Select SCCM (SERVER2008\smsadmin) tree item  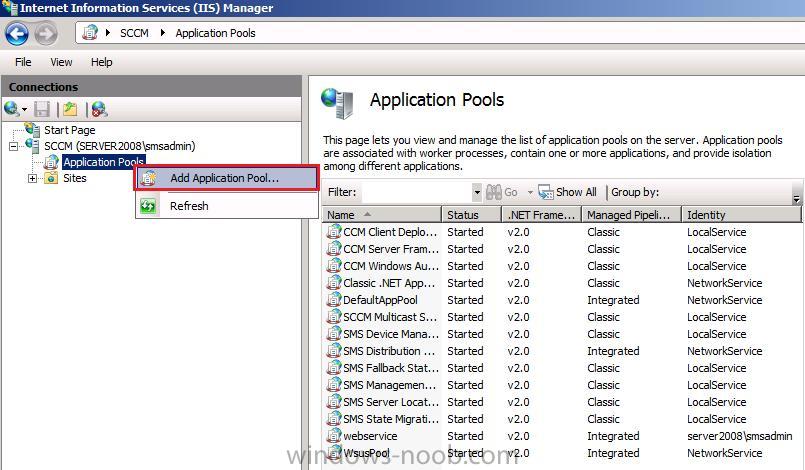pyautogui.click(x=120, y=146)
